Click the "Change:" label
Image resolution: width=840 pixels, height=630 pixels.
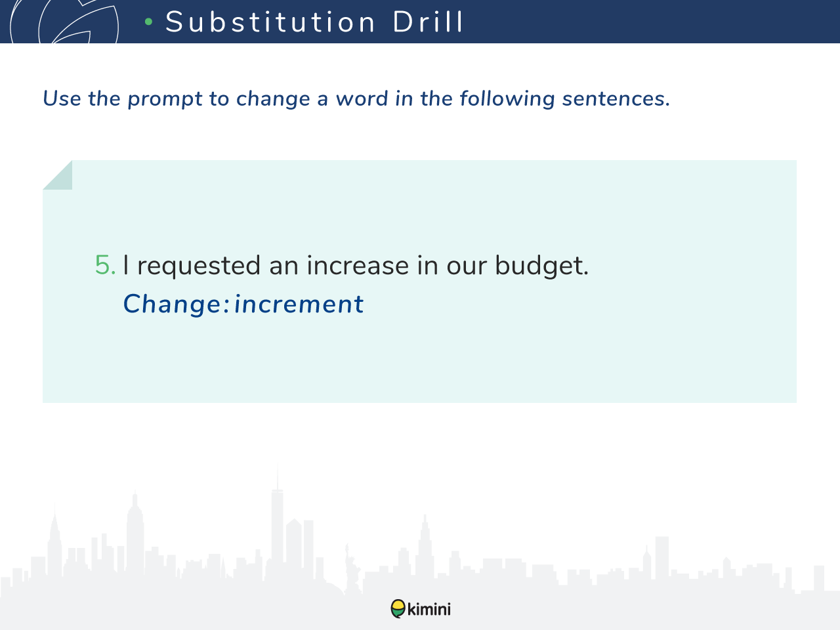177,304
